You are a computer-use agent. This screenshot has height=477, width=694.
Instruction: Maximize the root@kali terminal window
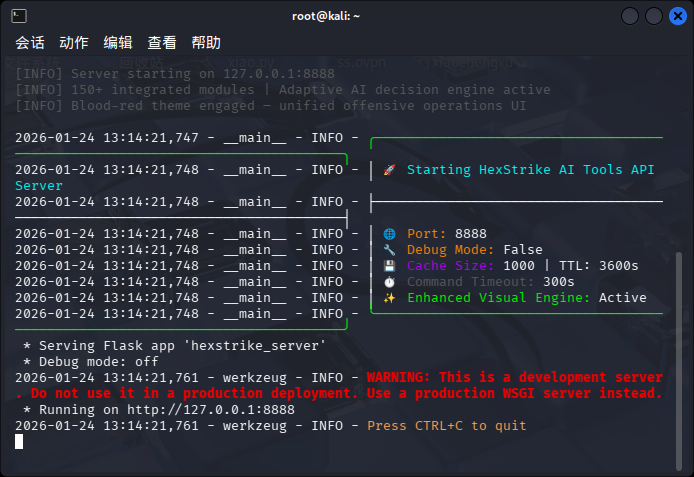pyautogui.click(x=654, y=16)
